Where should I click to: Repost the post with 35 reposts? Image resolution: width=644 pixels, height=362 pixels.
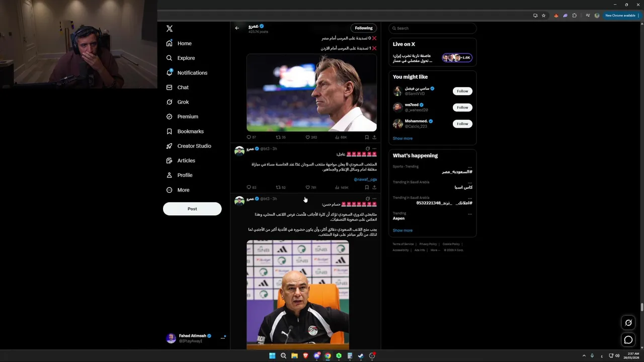281,137
